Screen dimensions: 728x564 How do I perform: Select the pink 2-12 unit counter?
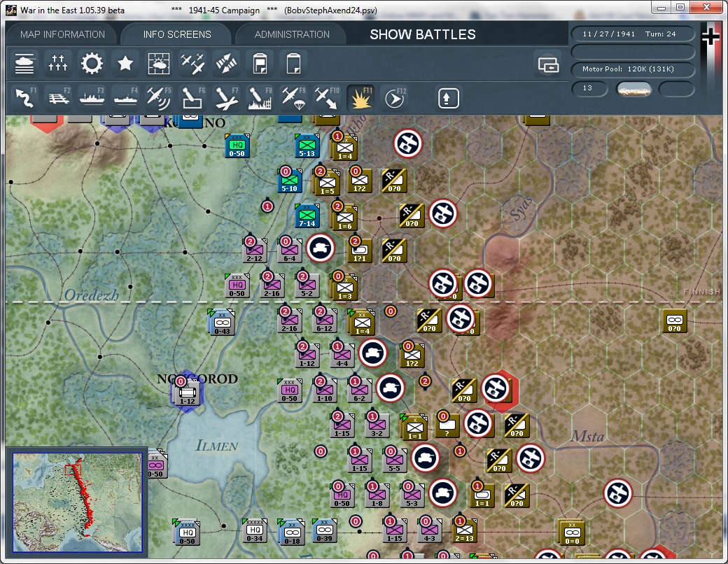[254, 251]
